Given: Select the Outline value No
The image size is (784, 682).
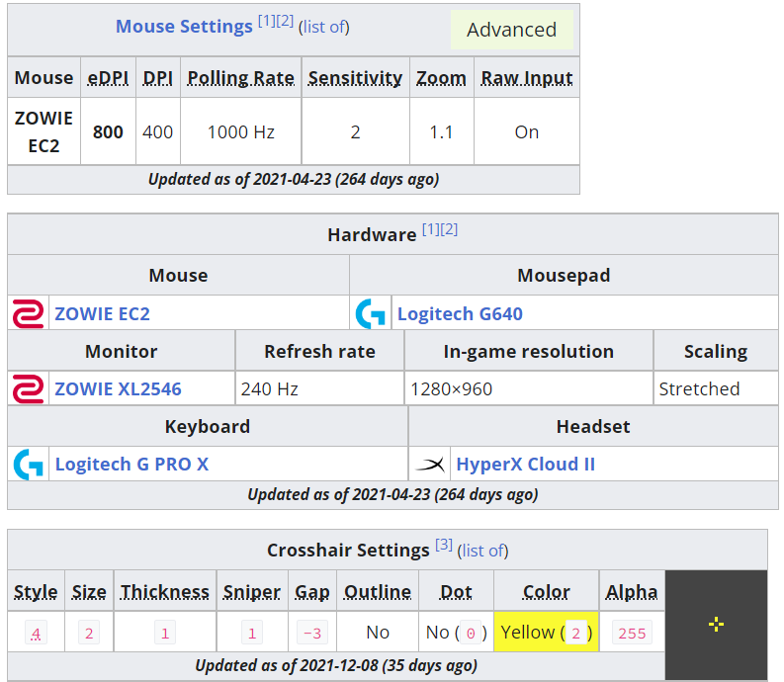Looking at the screenshot, I should coord(378,632).
